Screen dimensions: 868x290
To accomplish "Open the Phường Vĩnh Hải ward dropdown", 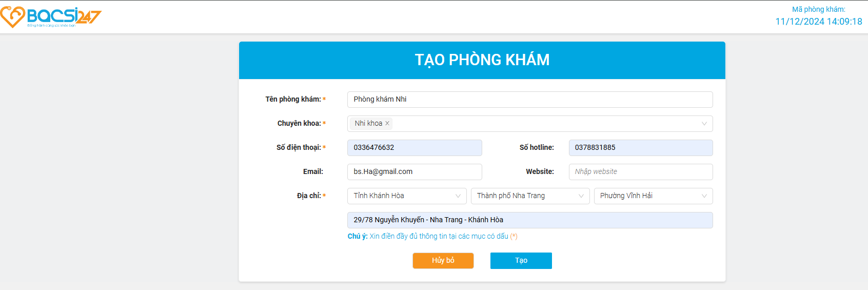I will click(653, 196).
